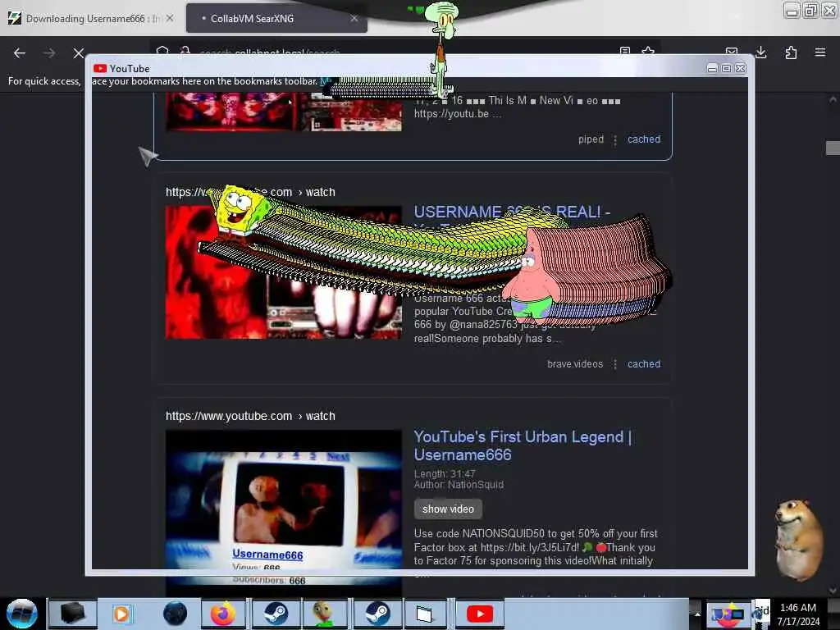Click the brave.videos source label

(x=575, y=363)
